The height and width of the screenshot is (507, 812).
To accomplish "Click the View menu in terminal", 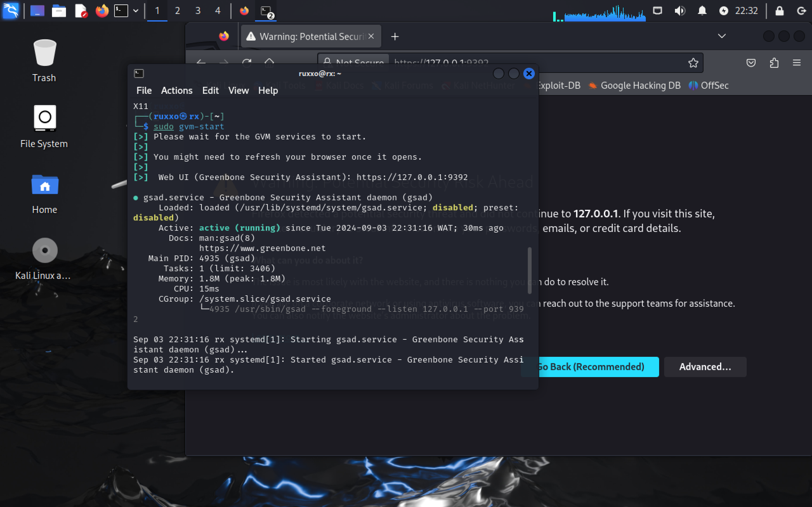I will (x=238, y=91).
